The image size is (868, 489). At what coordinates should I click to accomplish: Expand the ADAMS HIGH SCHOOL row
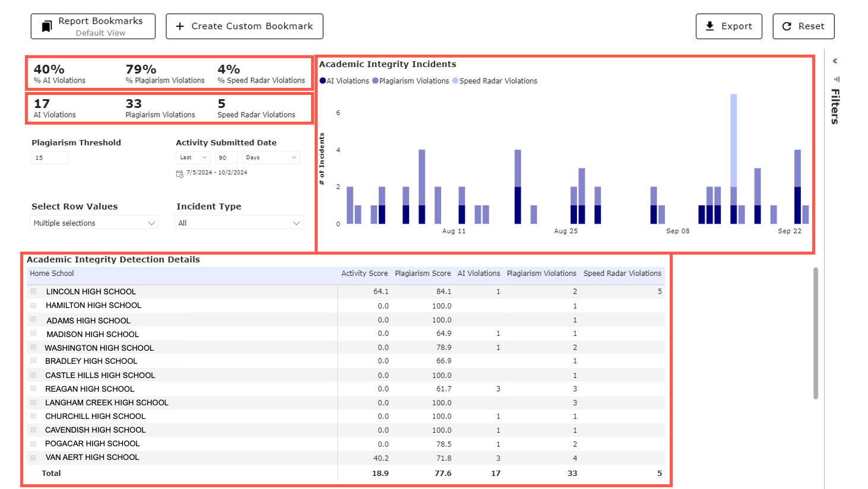[x=33, y=319]
